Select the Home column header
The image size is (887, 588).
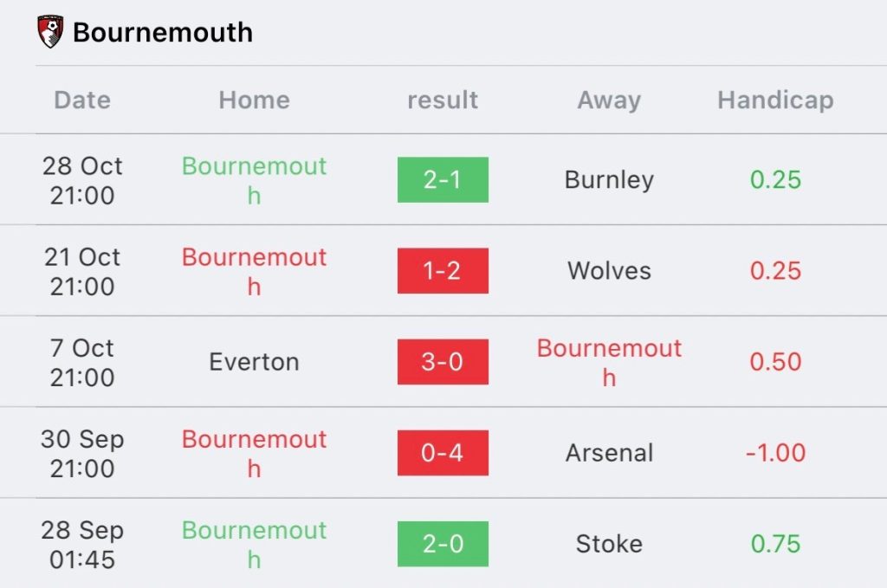(254, 100)
